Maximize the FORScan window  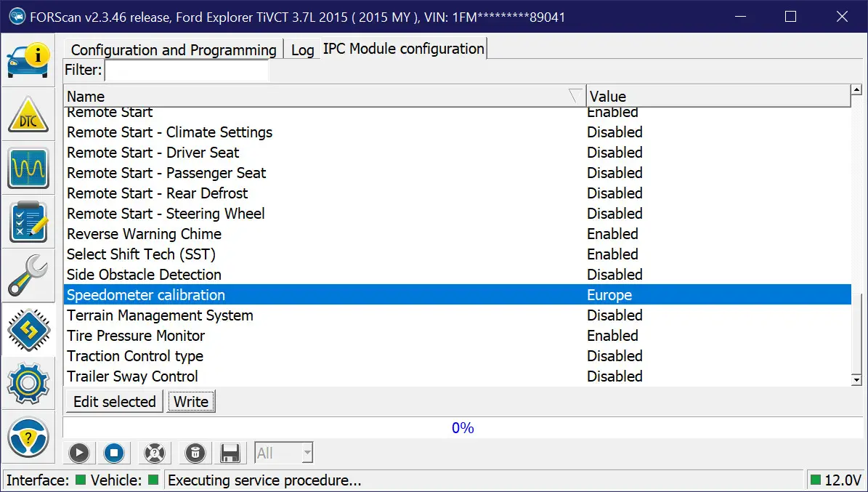[790, 17]
